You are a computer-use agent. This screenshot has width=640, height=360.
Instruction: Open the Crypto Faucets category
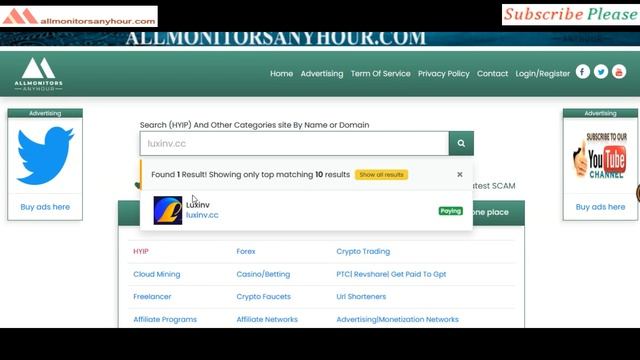pos(264,297)
